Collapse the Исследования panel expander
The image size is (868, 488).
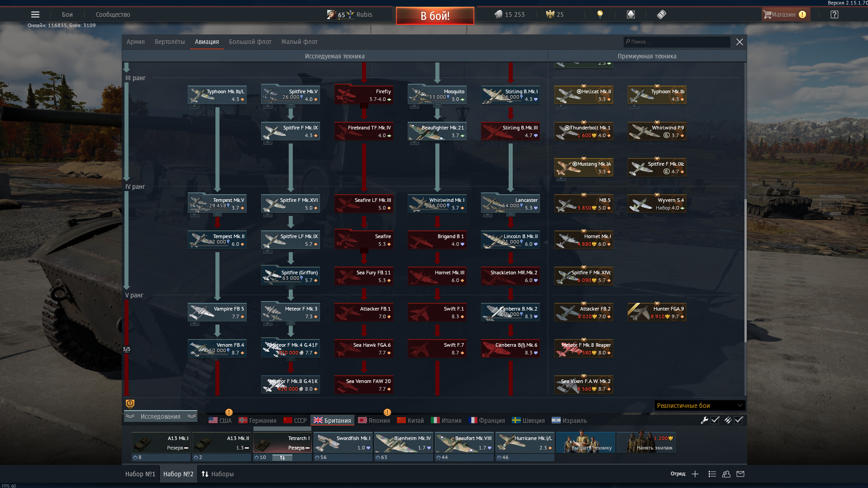161,416
